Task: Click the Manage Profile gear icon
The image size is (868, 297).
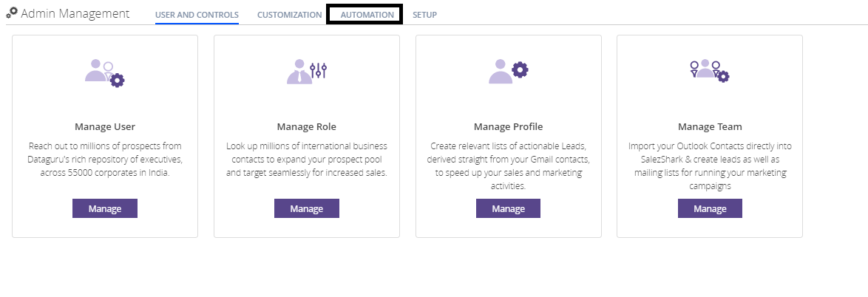Action: 520,70
